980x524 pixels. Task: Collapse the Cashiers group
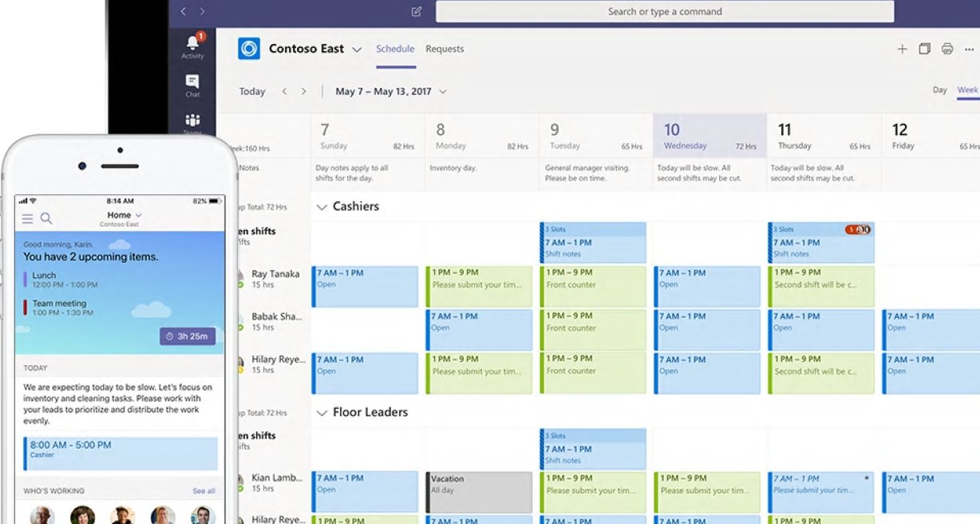coord(322,206)
